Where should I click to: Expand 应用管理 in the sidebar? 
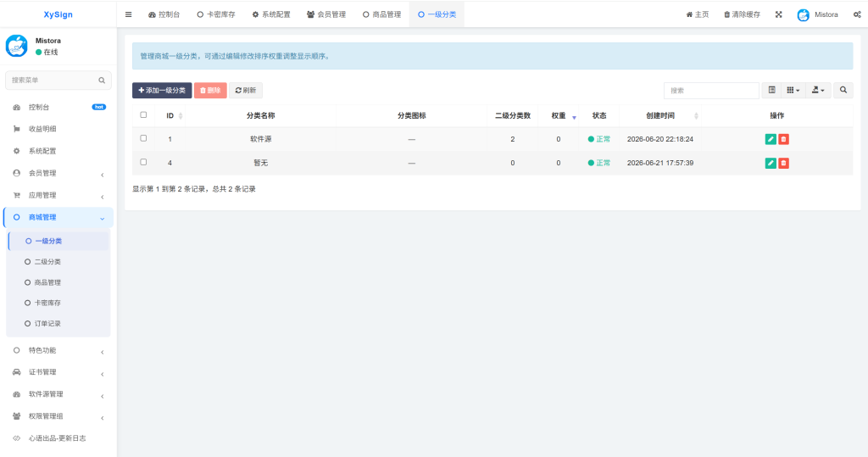[58, 196]
